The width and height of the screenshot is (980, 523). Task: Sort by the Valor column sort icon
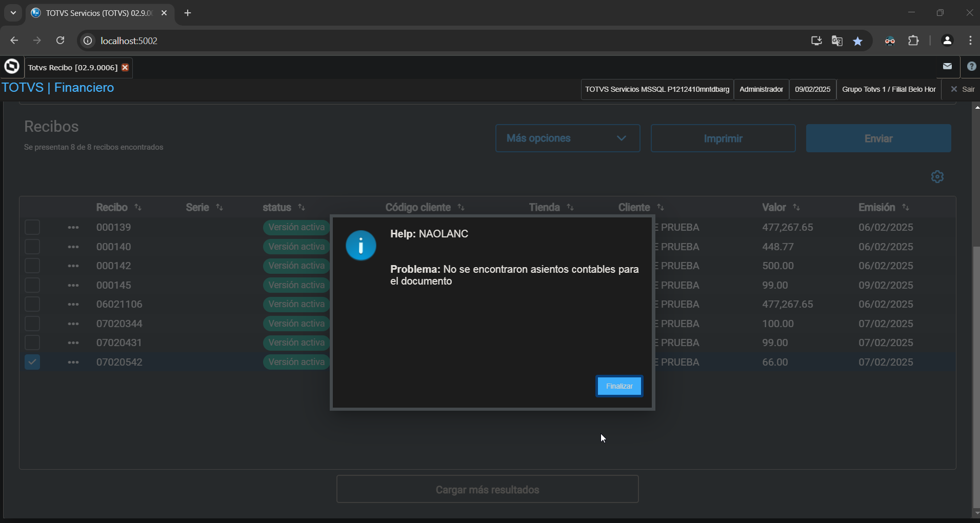click(796, 207)
